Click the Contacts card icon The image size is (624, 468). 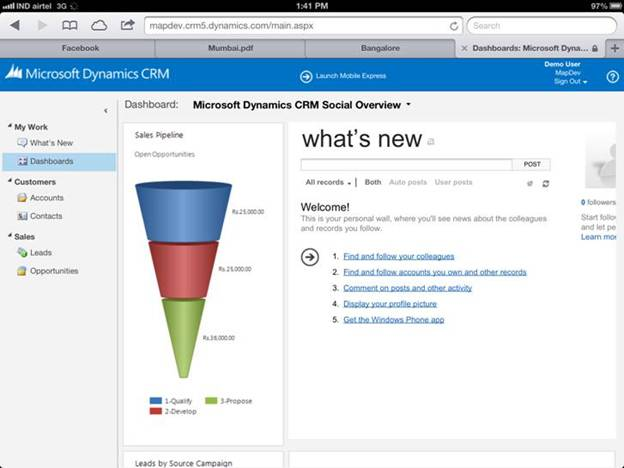tap(22, 216)
